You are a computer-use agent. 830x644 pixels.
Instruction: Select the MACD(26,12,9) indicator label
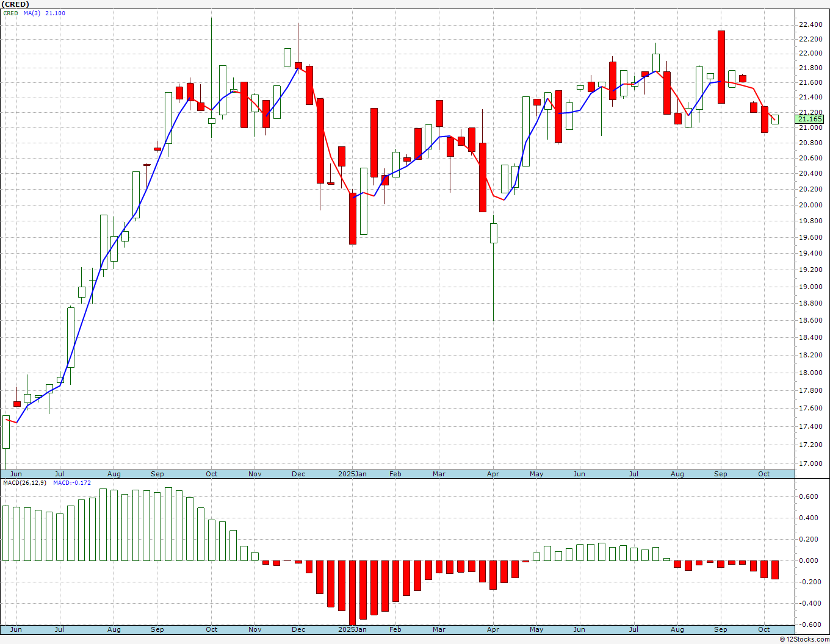click(25, 482)
